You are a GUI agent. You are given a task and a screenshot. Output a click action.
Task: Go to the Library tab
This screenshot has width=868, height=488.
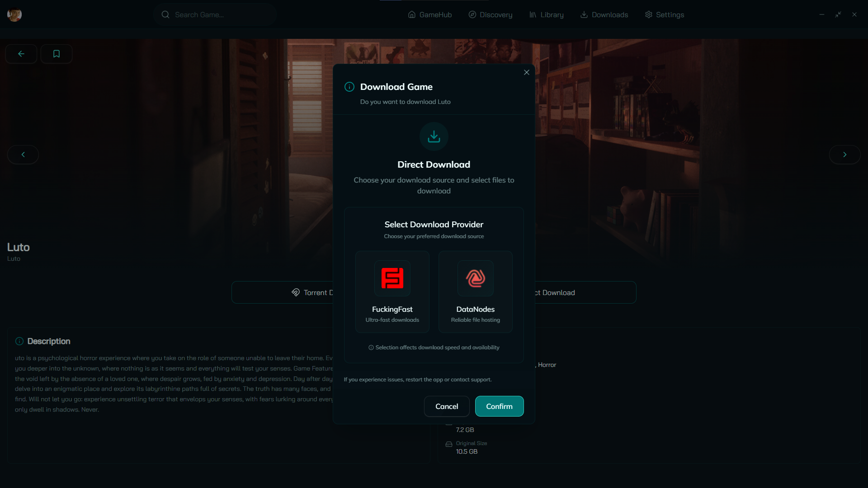point(547,15)
